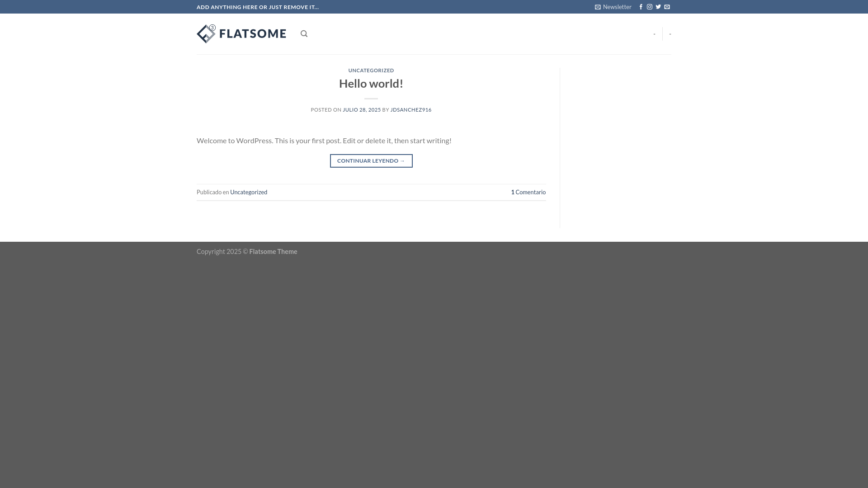Viewport: 868px width, 488px height.
Task: Click the first dash header menu item
Action: click(x=654, y=34)
